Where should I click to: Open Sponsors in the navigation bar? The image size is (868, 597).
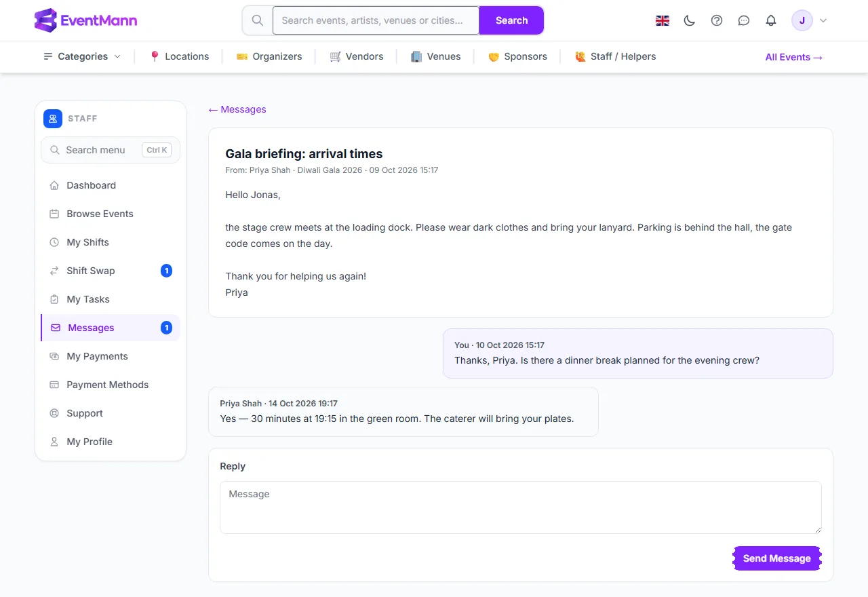click(517, 56)
